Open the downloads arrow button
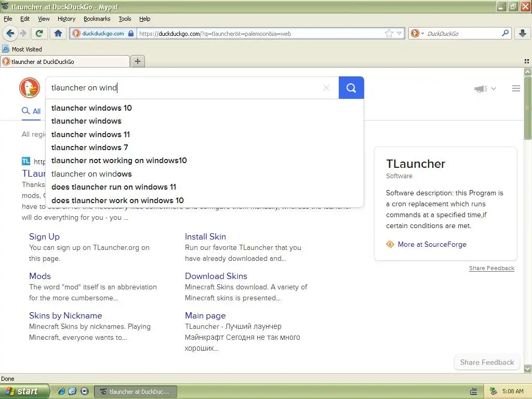 [523, 33]
